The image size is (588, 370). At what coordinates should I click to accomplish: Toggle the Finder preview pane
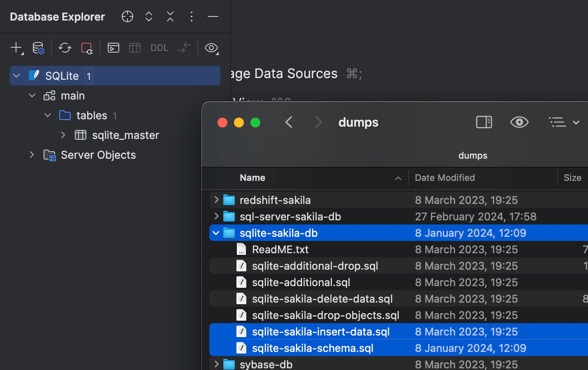pyautogui.click(x=484, y=122)
